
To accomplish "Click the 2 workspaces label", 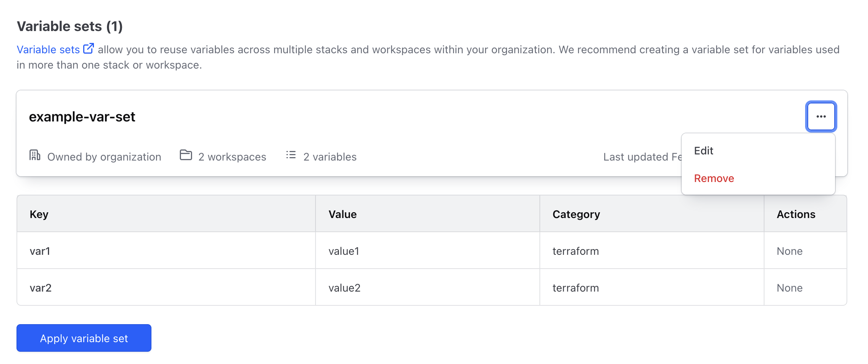I will click(232, 157).
